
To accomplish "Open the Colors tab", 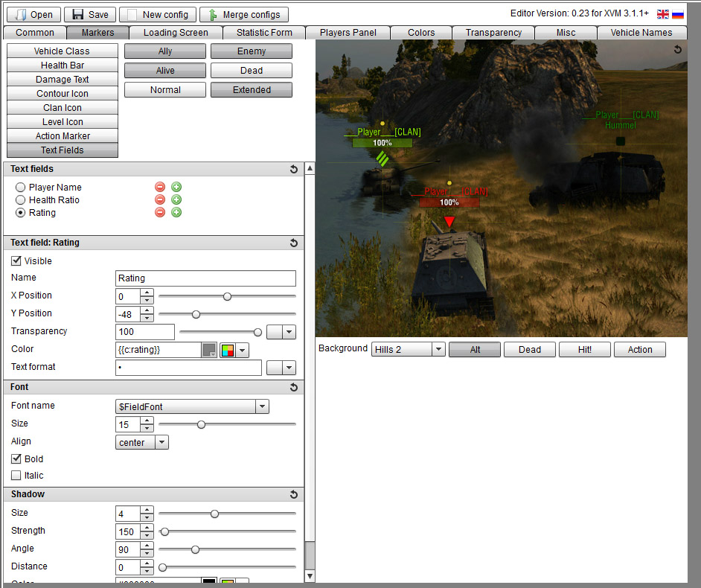I will [x=421, y=33].
